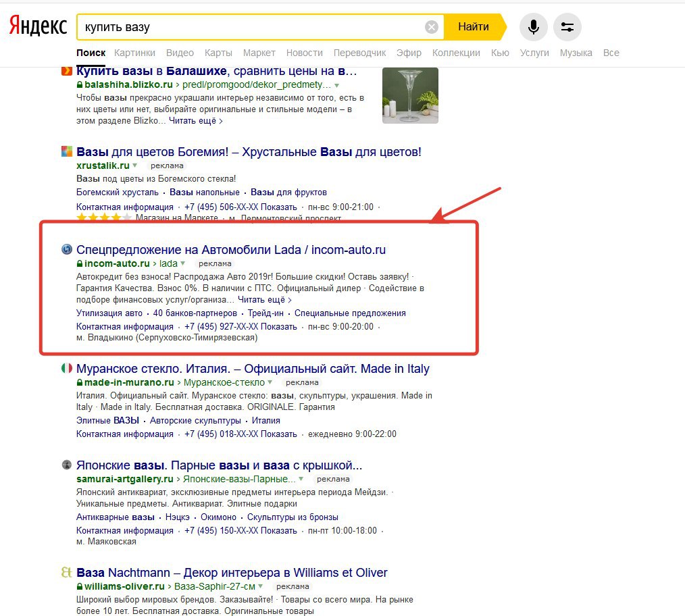Click the blizko.ru orange favicon
Screen dimensions: 685x616
pos(66,71)
